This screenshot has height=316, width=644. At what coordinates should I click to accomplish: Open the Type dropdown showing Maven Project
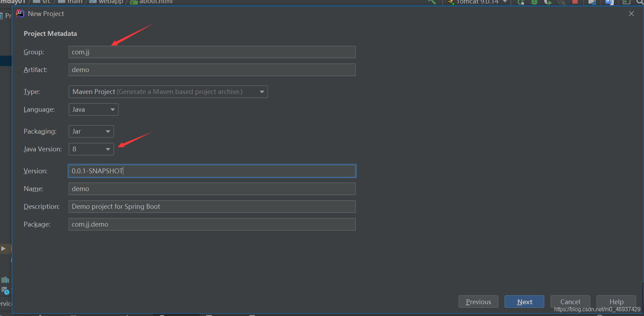click(x=168, y=92)
